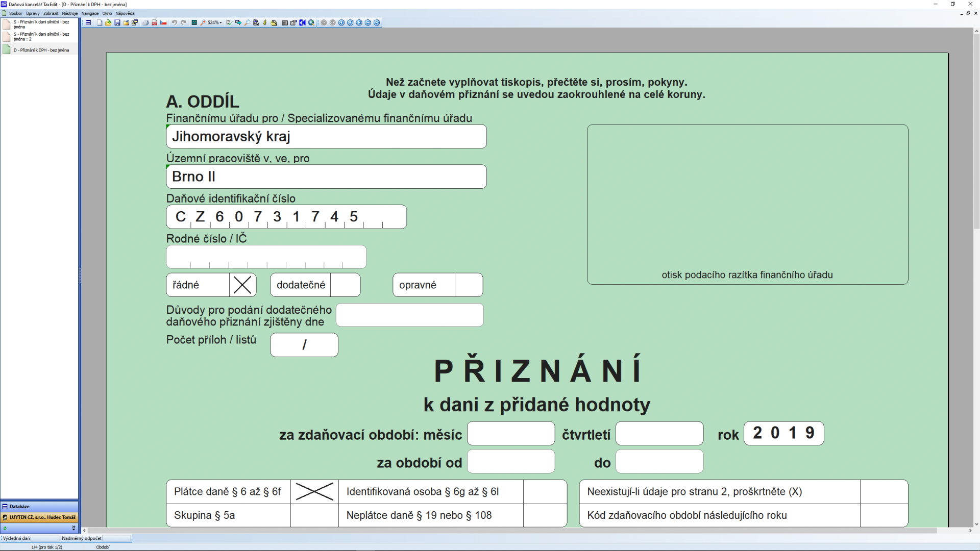Image resolution: width=980 pixels, height=551 pixels.
Task: Click the document with checkmark icon
Action: [229, 22]
